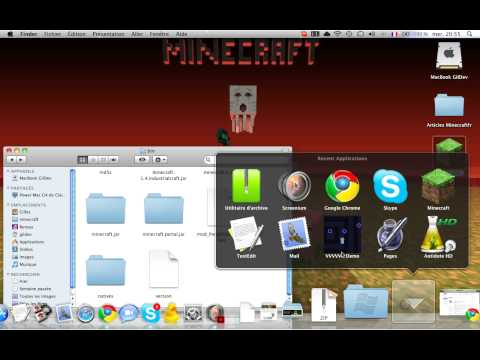Click minimized Chrome window thumbnail in Dock

[459, 304]
